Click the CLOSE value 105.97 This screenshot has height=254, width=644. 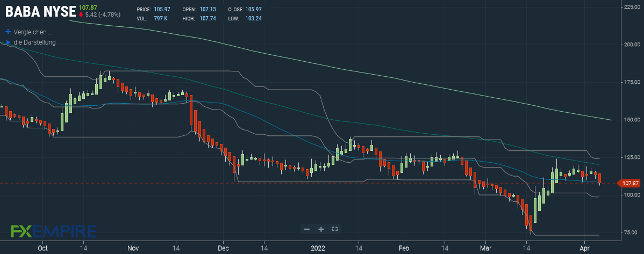254,9
